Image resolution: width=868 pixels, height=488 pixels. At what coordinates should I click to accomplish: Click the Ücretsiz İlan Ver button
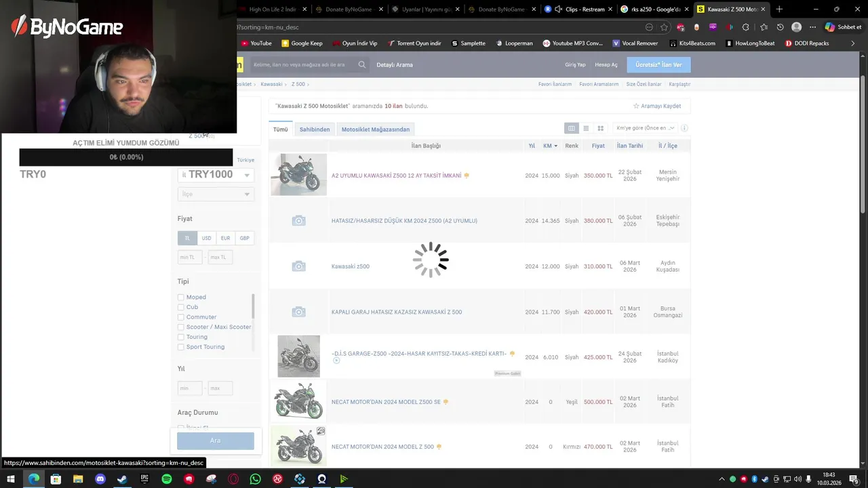click(658, 64)
